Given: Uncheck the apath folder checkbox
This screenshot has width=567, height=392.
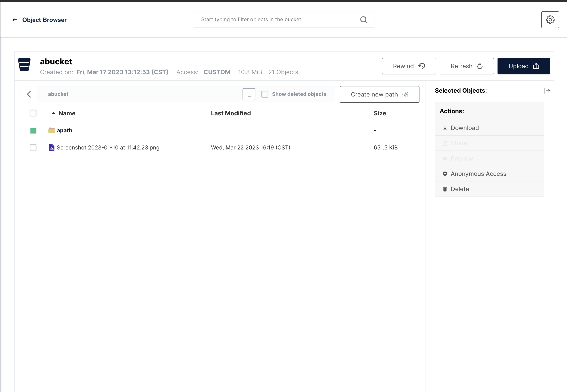Looking at the screenshot, I should (33, 130).
